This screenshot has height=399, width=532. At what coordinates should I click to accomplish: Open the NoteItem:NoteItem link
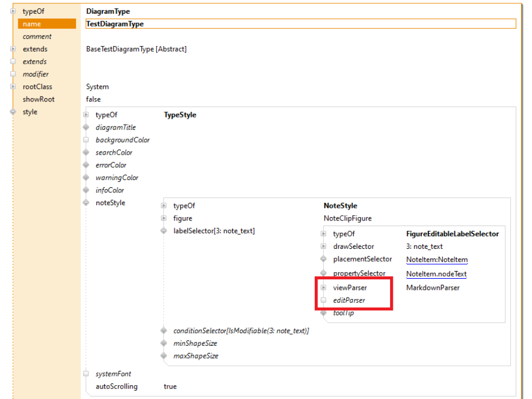(437, 259)
